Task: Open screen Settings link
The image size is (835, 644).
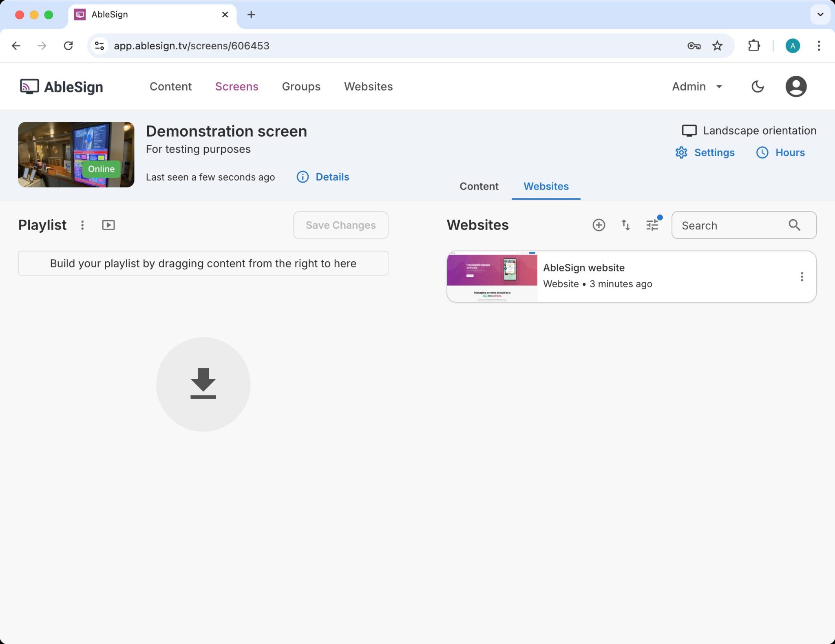Action: click(x=705, y=152)
